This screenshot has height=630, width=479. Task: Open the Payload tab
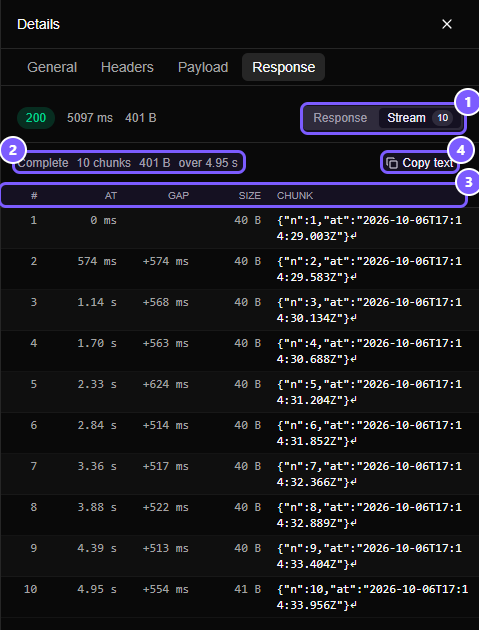[203, 67]
